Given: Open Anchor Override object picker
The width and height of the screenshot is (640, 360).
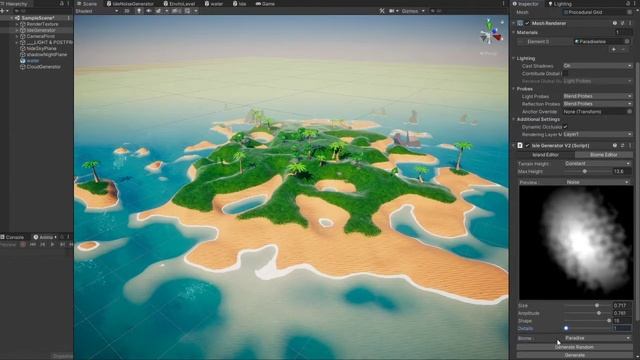Looking at the screenshot, I should pos(629,111).
